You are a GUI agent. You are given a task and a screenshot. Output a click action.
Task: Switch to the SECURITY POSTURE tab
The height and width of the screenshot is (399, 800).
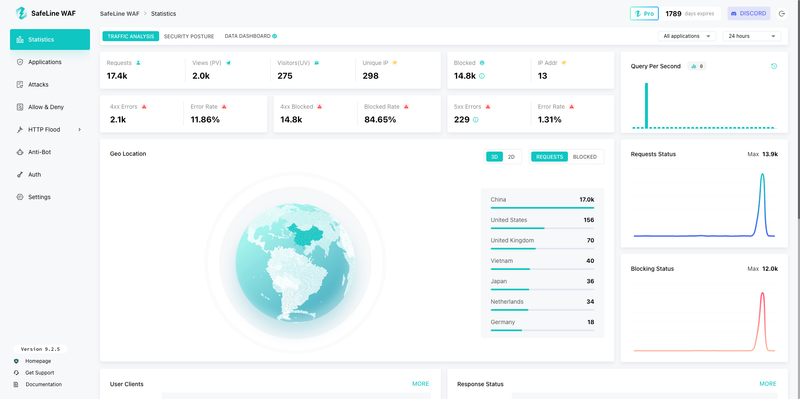(x=189, y=36)
